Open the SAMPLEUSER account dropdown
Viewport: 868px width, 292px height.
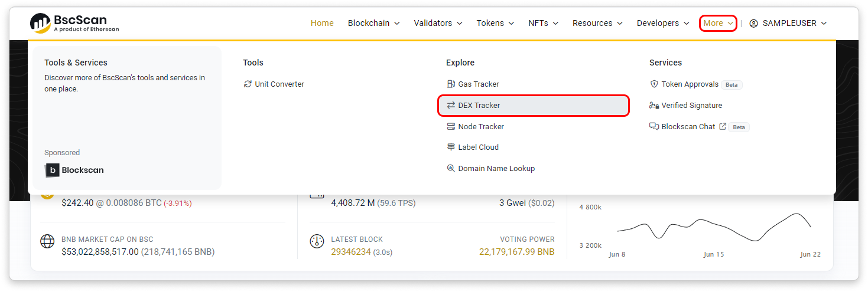(788, 23)
